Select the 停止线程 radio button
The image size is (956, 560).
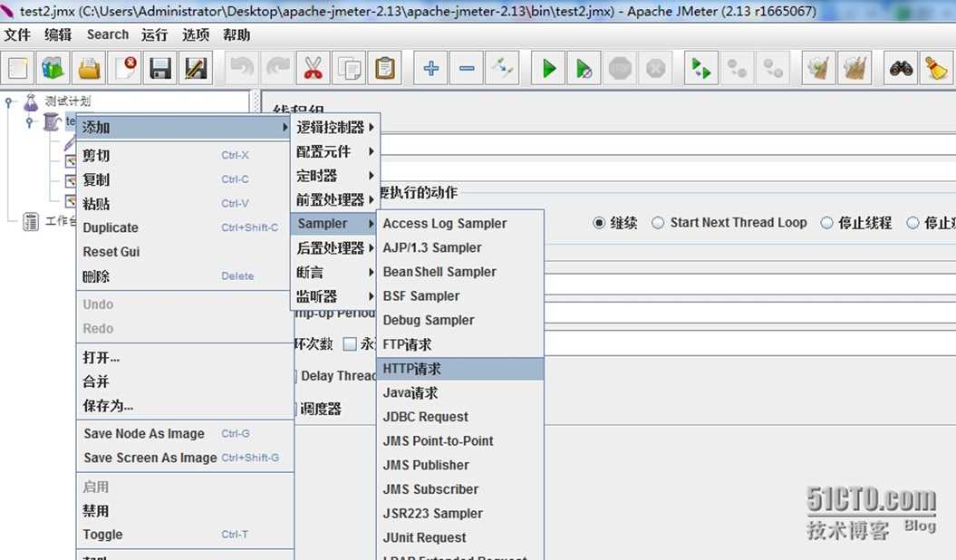pos(826,223)
